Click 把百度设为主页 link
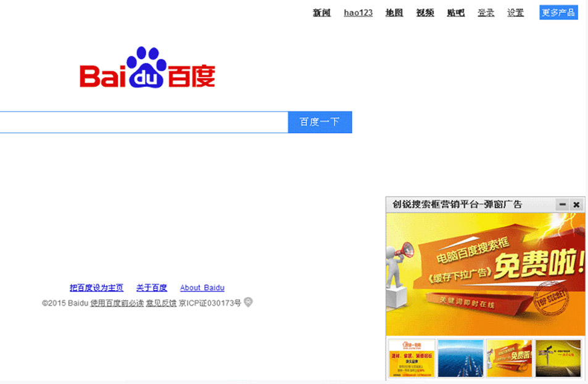 [x=96, y=287]
